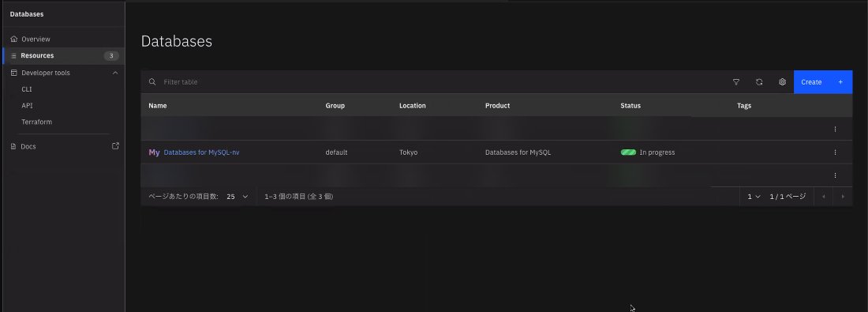
Task: Sort by the Group column header
Action: coord(335,106)
